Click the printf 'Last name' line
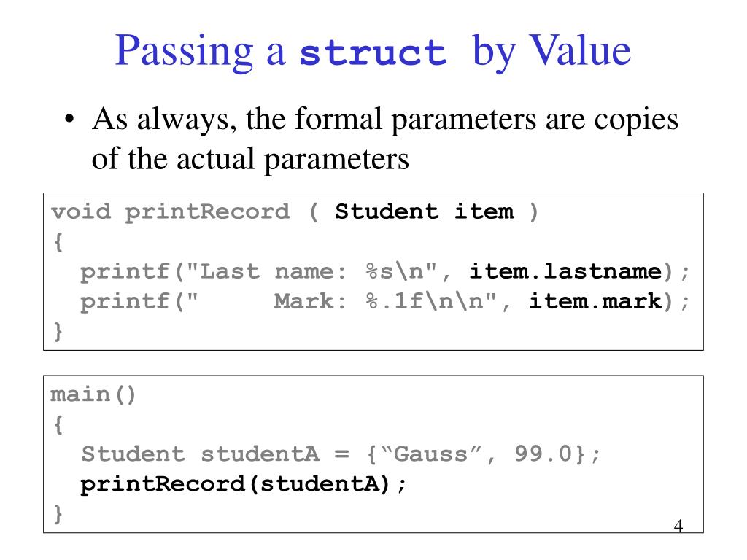 coord(384,273)
